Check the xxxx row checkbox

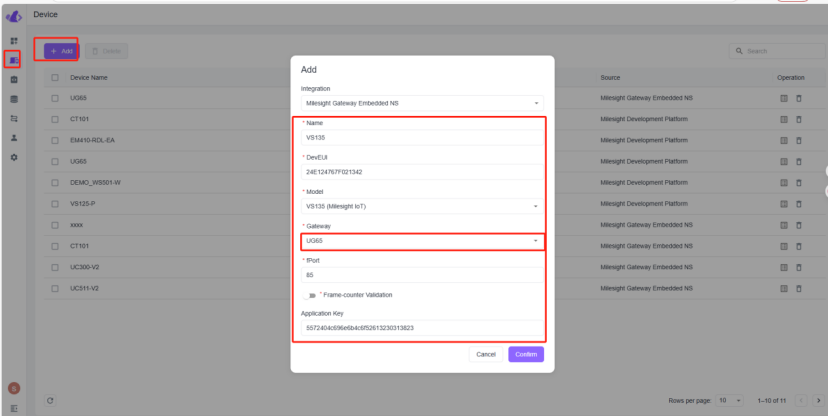pos(55,225)
